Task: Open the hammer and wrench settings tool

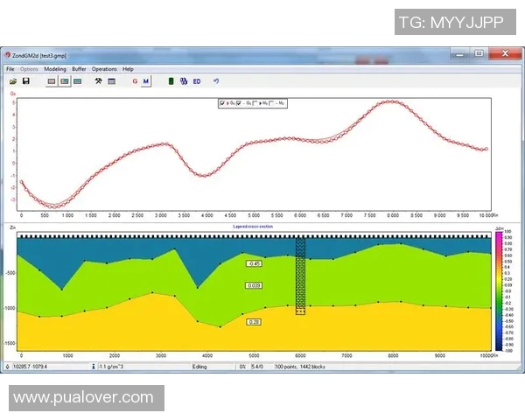Action: tap(99, 81)
